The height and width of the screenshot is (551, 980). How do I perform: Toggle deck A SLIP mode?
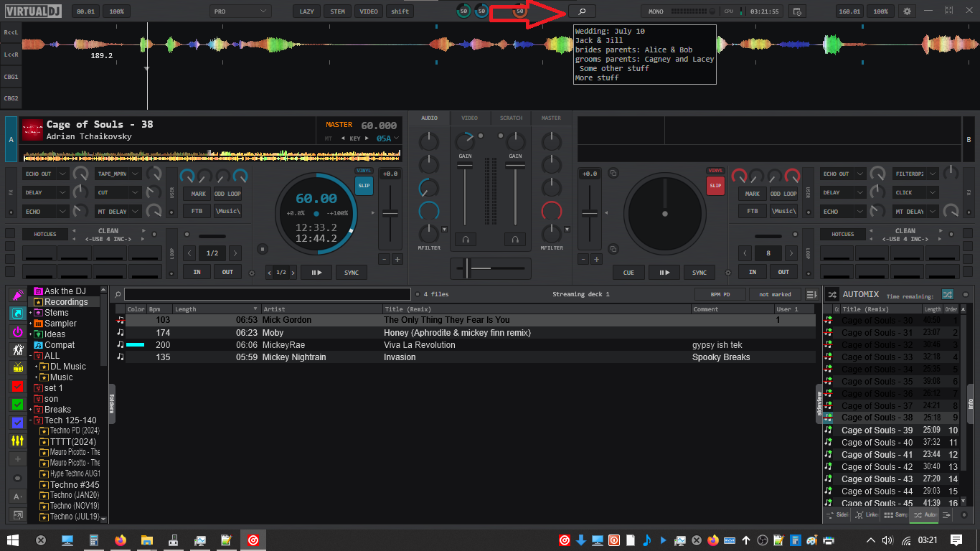click(364, 185)
